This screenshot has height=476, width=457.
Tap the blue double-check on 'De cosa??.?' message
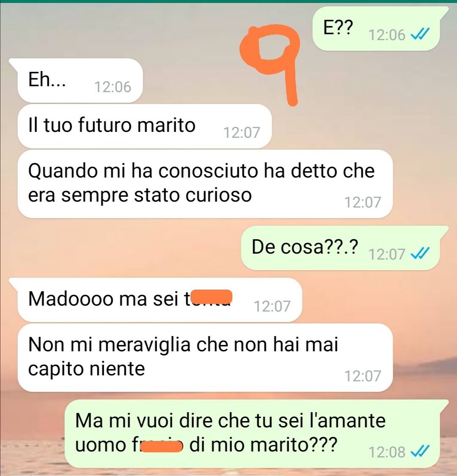(420, 253)
